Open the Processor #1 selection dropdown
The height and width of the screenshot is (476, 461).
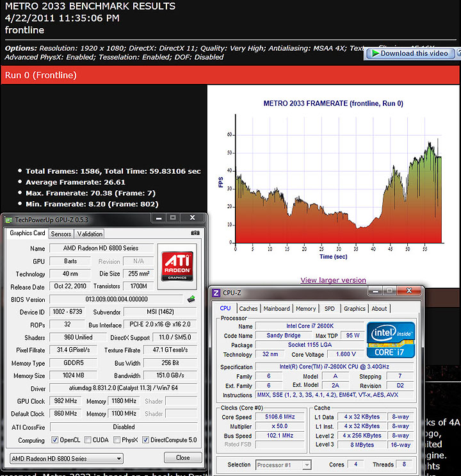pyautogui.click(x=283, y=464)
